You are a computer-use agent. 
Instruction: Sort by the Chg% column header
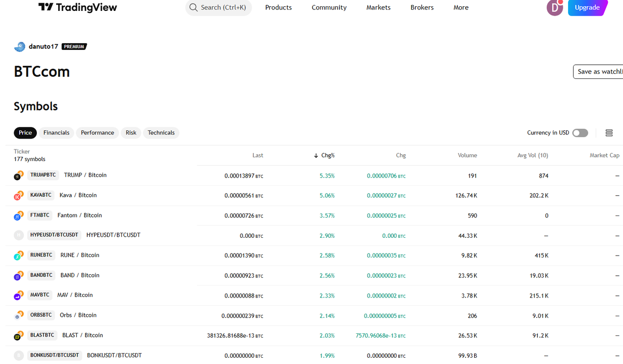[x=328, y=155]
